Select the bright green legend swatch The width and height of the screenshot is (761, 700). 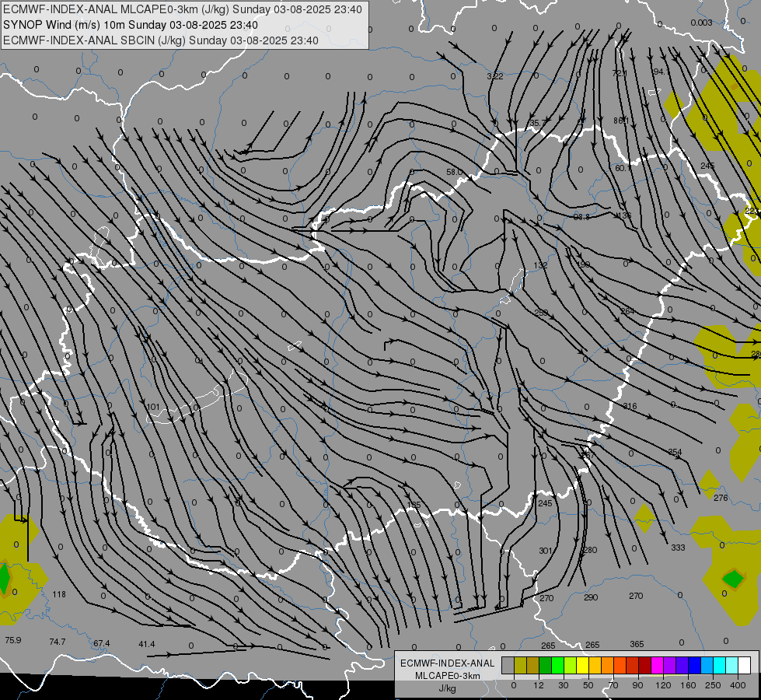[557, 666]
